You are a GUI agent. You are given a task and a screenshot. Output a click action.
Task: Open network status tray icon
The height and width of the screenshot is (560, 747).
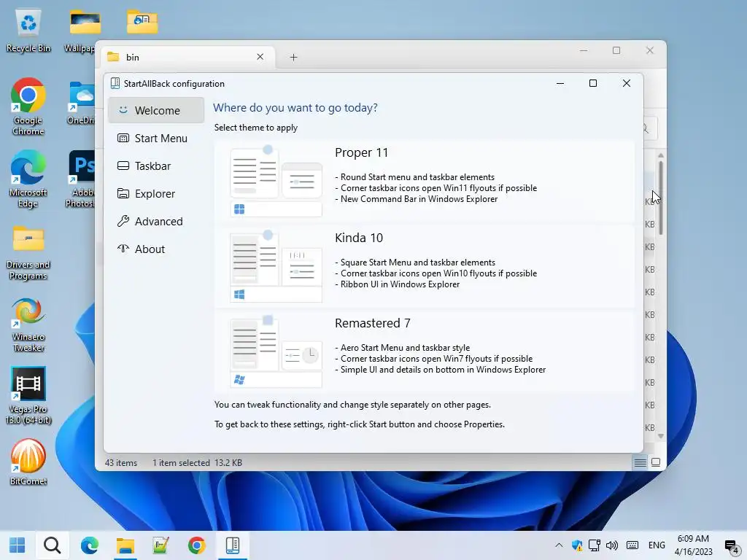[x=594, y=545]
